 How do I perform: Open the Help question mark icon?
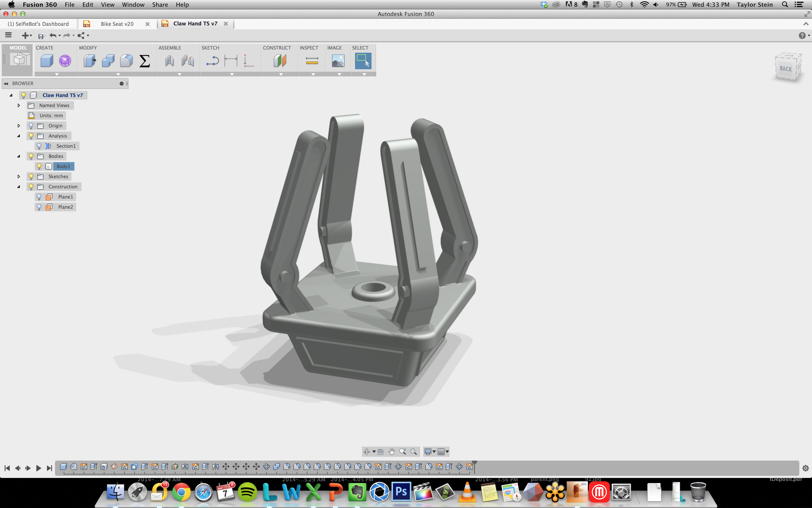(802, 36)
